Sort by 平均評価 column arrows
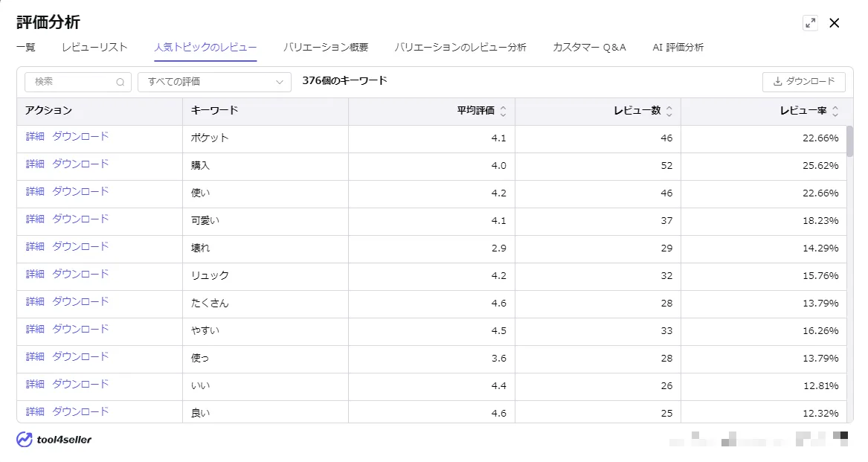Screen dimensions: 868x462 [x=504, y=111]
